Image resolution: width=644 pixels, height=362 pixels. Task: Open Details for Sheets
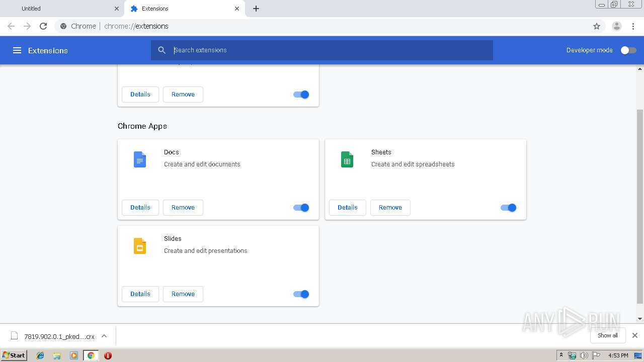pyautogui.click(x=348, y=208)
